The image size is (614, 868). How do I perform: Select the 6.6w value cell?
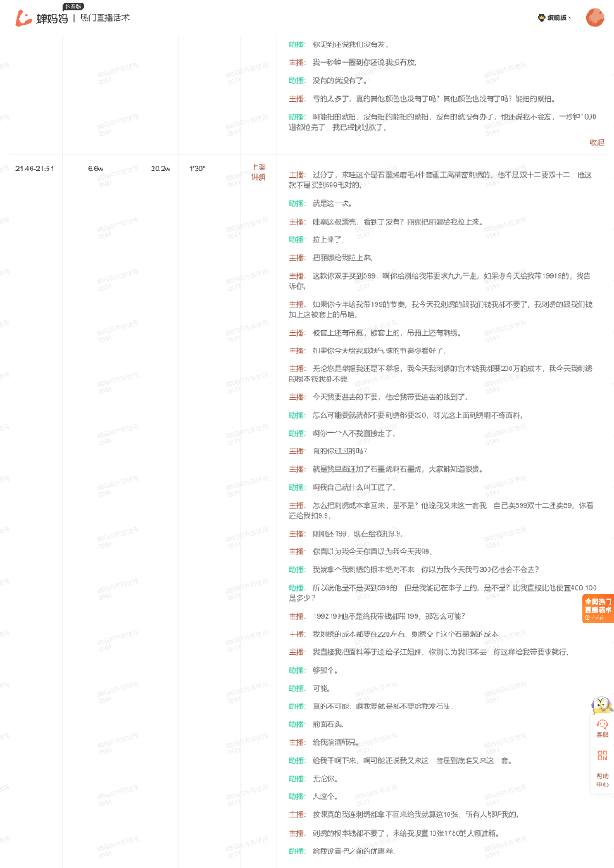pyautogui.click(x=96, y=169)
